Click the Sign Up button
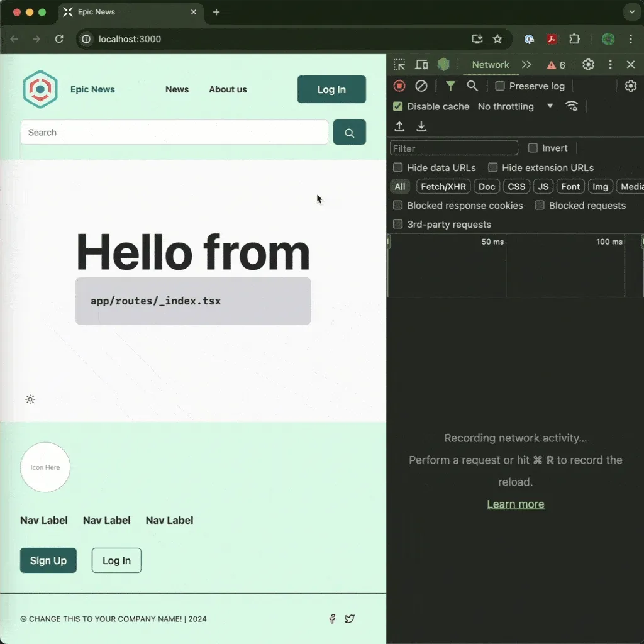 (48, 560)
